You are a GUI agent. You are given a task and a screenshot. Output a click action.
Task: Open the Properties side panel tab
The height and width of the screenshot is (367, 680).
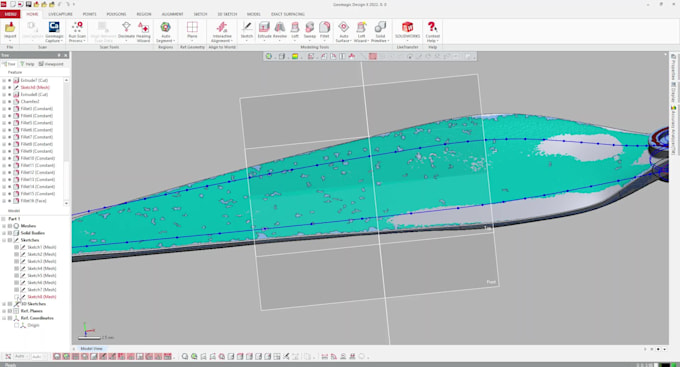pyautogui.click(x=673, y=67)
